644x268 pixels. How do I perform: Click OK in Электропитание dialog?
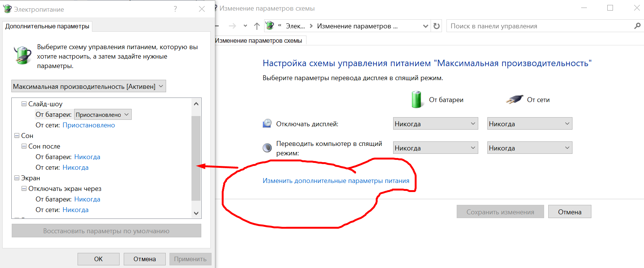[98, 259]
